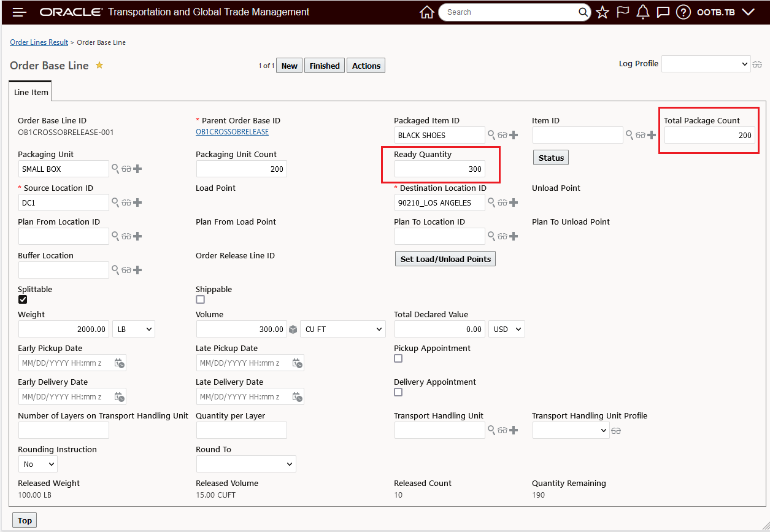Open the Rounding Instruction dropdown

pos(37,465)
